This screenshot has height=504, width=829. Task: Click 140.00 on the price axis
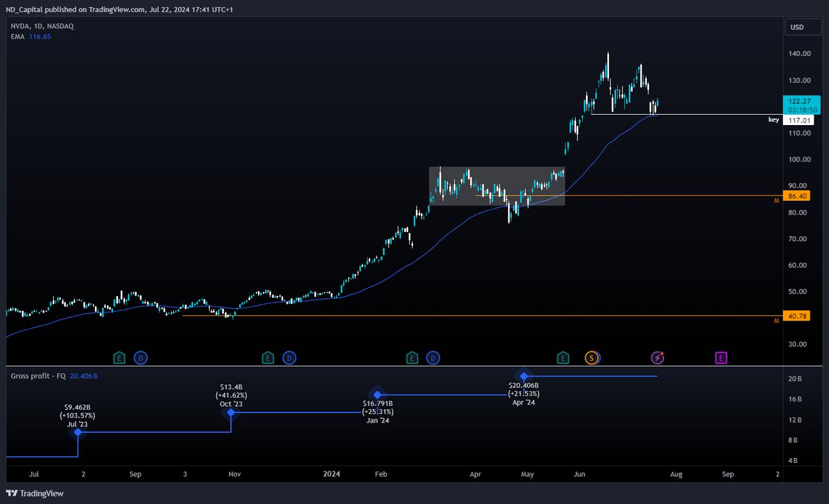[798, 54]
